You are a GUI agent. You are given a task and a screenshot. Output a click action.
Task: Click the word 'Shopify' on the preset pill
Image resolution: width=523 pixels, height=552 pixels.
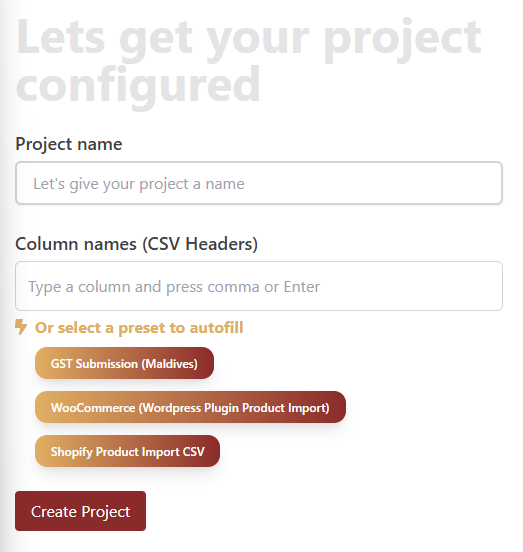(x=71, y=452)
